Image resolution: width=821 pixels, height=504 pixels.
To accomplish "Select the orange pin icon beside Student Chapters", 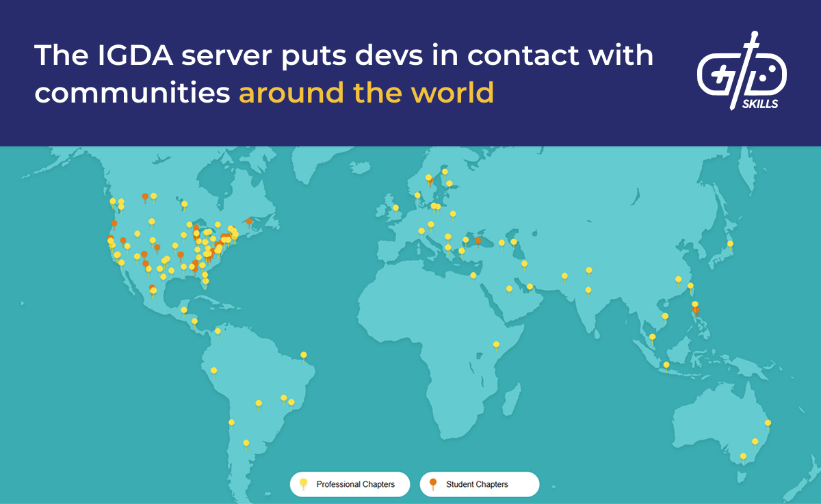I will point(433,483).
